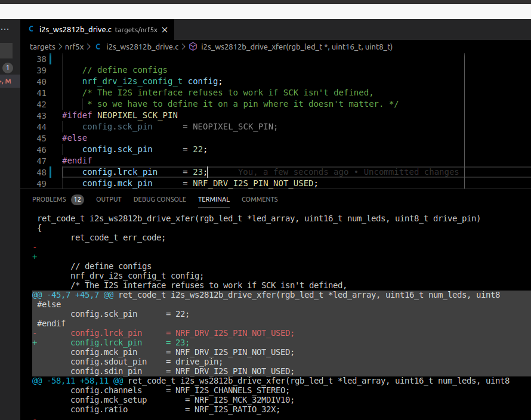This screenshot has width=531, height=420.
Task: Click 'config.lrck_pin = 23;' on editor line 48
Action: (x=144, y=172)
